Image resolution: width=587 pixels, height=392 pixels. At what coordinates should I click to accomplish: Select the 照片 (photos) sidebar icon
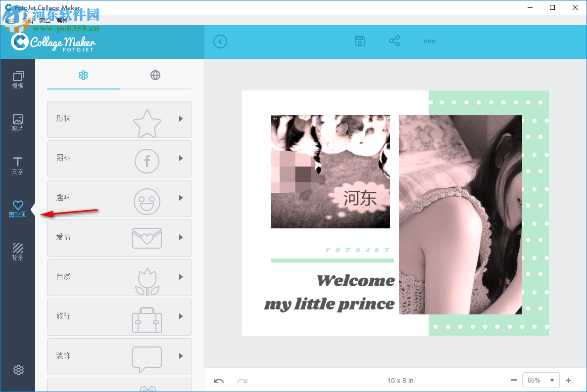tap(18, 122)
